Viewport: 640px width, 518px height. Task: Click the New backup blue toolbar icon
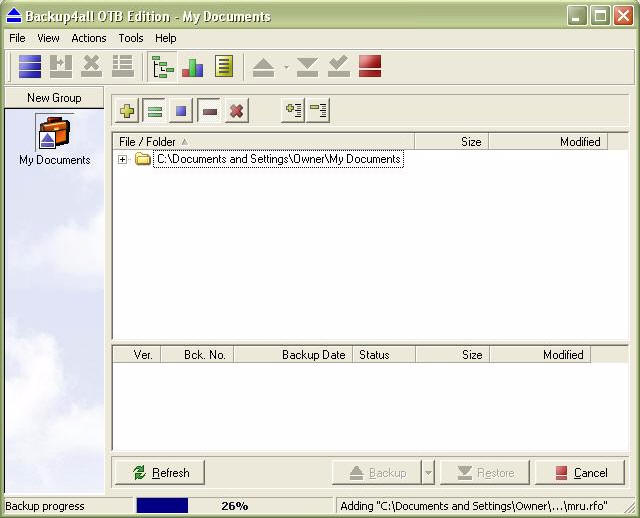pos(30,66)
